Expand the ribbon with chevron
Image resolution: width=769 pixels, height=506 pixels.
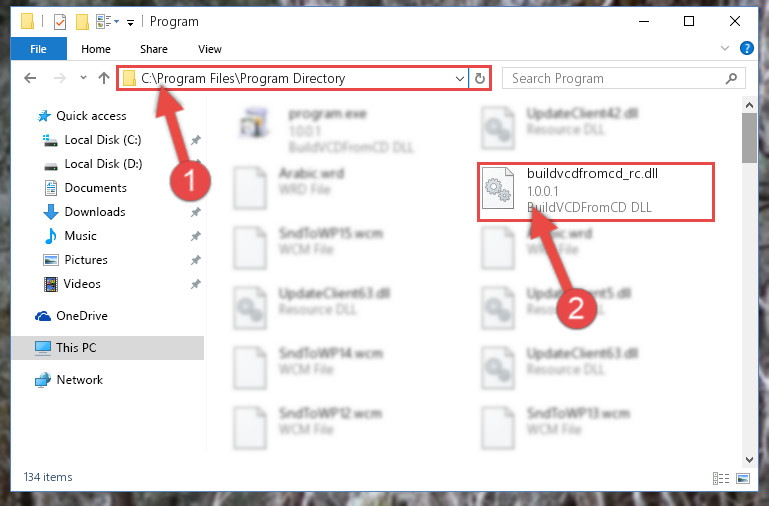[724, 48]
